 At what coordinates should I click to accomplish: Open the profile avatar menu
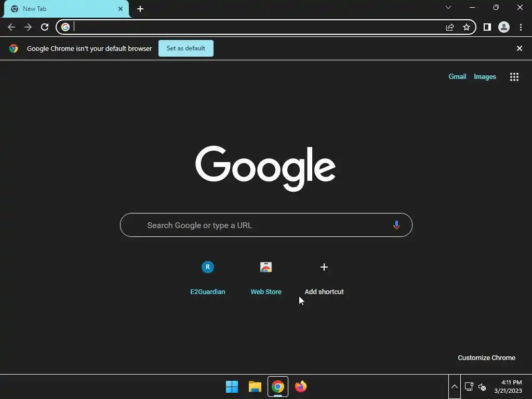504,27
